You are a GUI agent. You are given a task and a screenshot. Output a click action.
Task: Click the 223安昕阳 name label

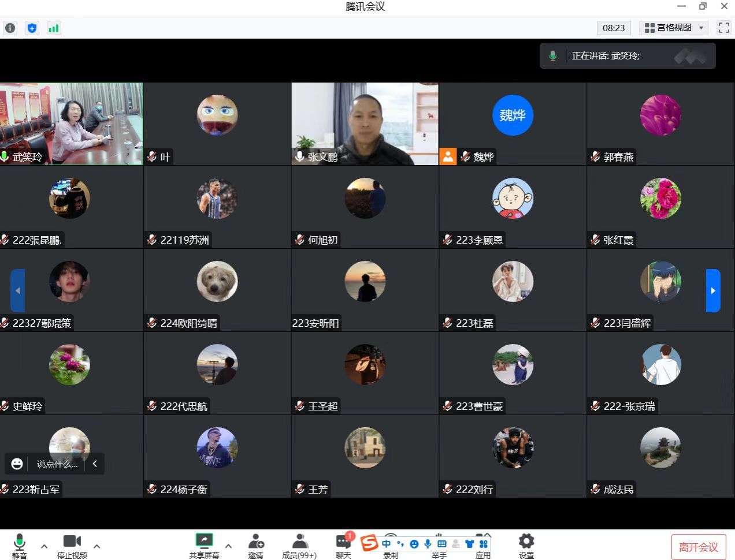click(x=315, y=323)
